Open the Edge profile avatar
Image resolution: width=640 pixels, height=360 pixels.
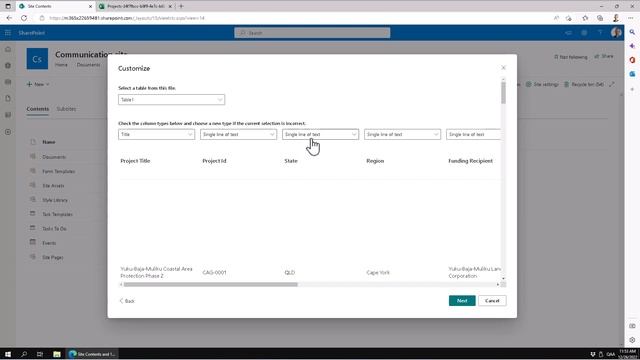coord(616,18)
